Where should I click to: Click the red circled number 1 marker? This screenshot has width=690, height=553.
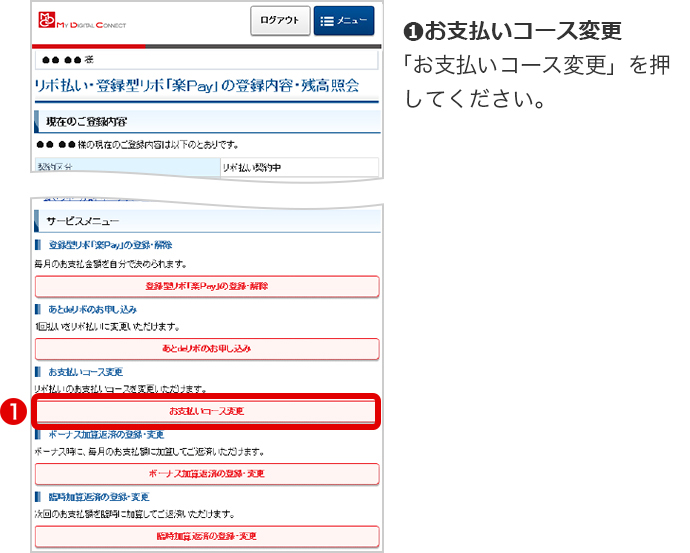16,410
